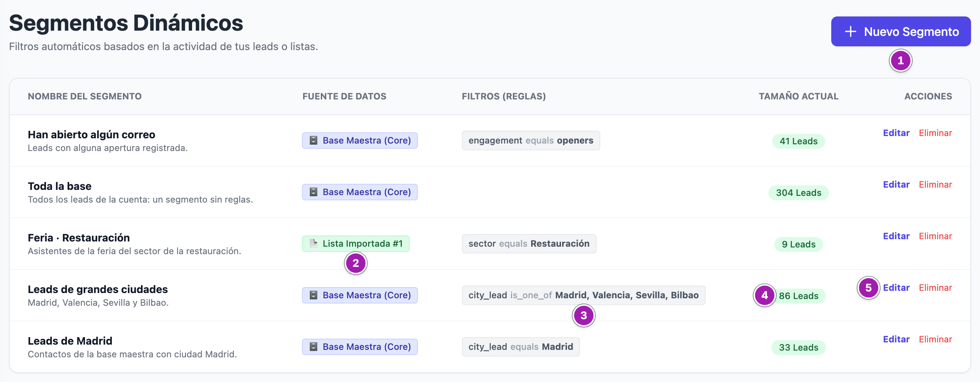Screen dimensions: 980x382
Task: Eliminar the Leads de grandes ciudades segment
Action: click(935, 288)
